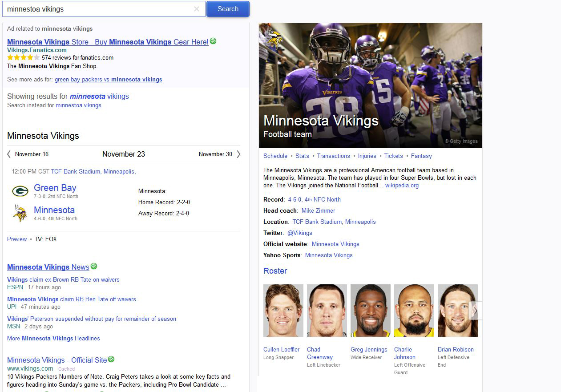The width and height of the screenshot is (561, 392).
Task: Click Greg Jennings' roster photo
Action: [x=371, y=311]
